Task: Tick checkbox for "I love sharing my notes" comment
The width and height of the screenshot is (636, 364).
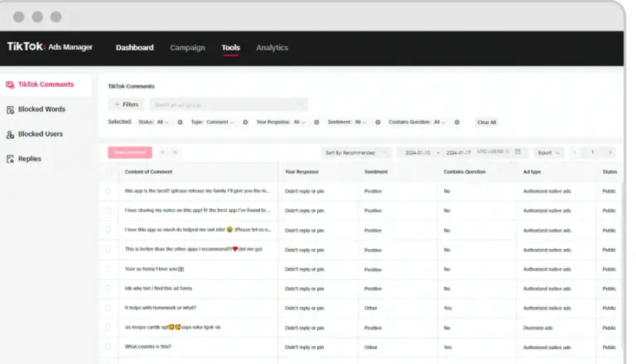Action: [108, 210]
